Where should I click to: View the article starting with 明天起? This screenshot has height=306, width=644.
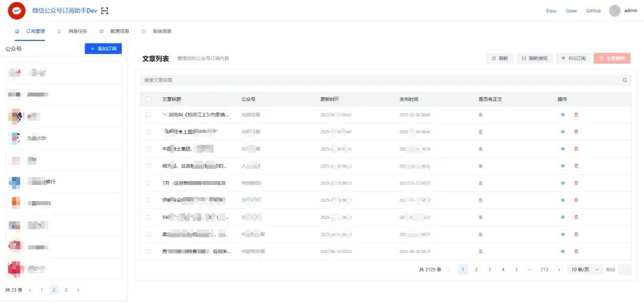pyautogui.click(x=563, y=166)
